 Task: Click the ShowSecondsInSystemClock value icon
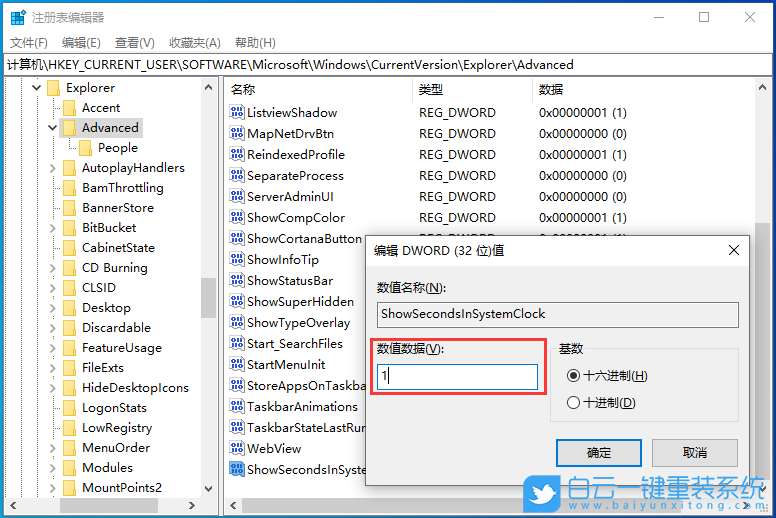point(237,470)
